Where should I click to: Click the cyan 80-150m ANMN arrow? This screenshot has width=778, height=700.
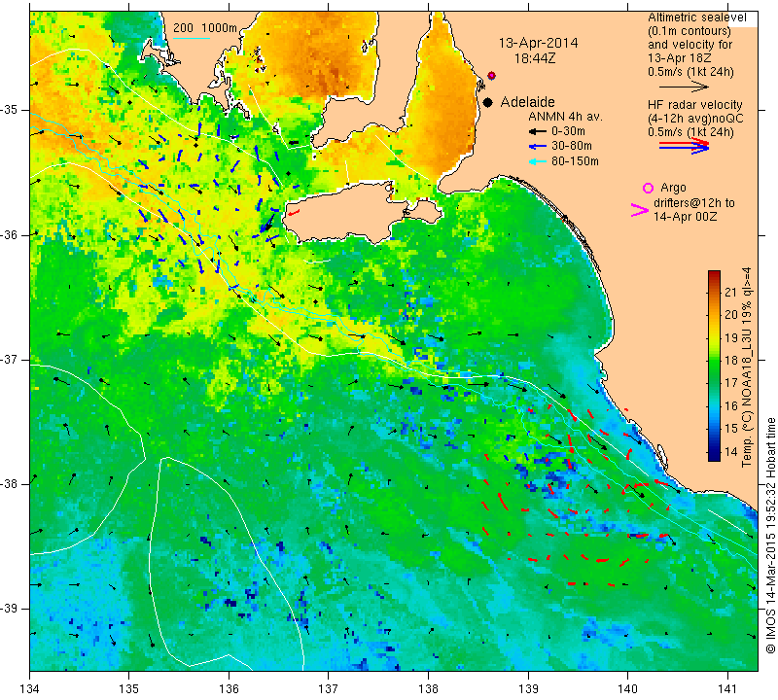(537, 161)
